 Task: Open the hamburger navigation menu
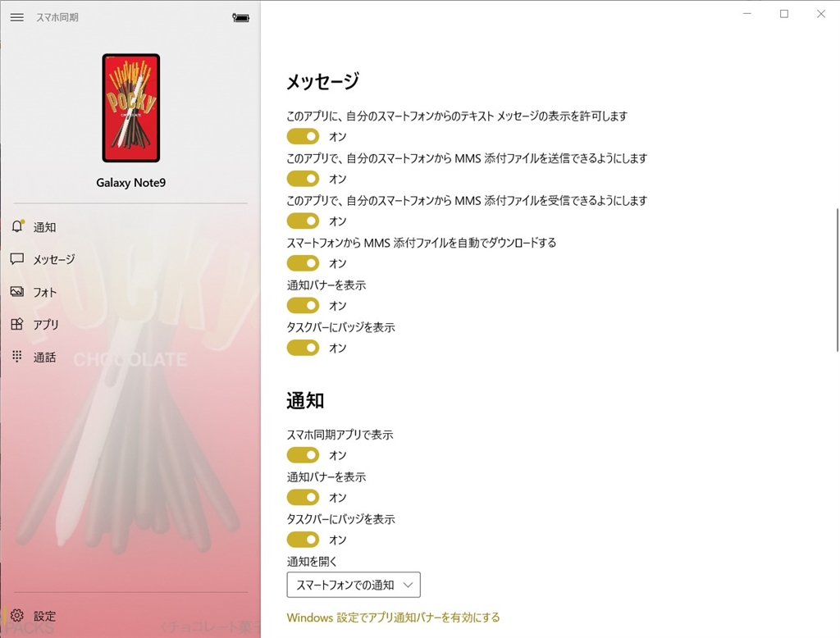coord(16,17)
